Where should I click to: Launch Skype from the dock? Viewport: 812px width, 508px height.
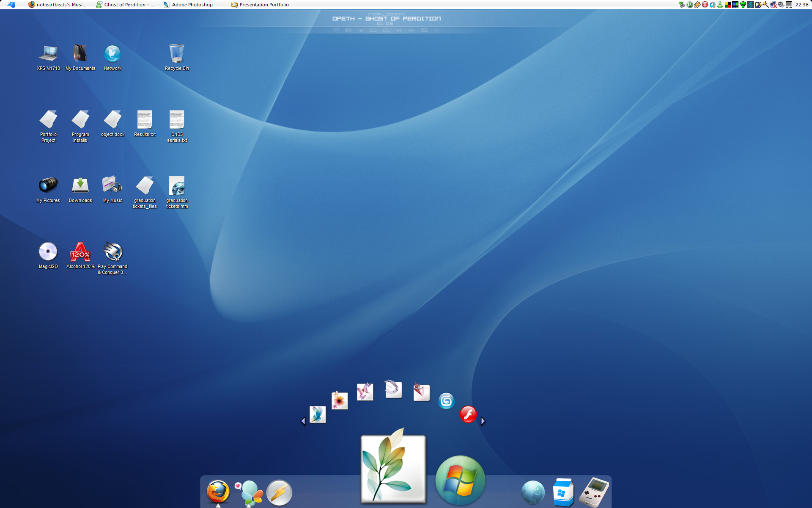pyautogui.click(x=447, y=401)
